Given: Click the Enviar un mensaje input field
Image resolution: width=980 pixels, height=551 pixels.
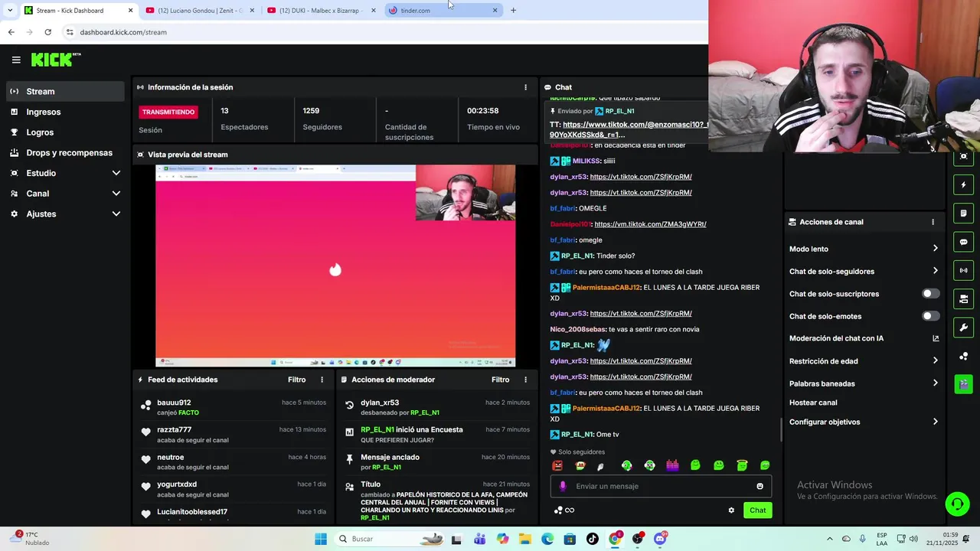Looking at the screenshot, I should coord(661,486).
